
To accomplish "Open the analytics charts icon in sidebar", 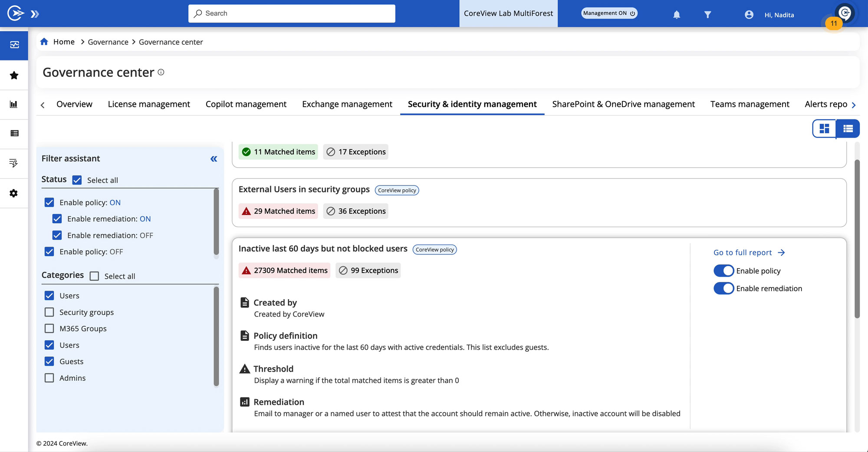I will click(14, 104).
